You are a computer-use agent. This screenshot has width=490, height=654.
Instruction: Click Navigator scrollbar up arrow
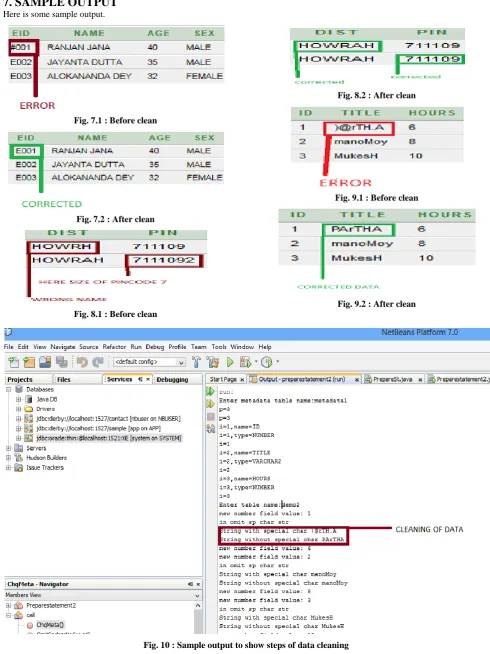click(x=198, y=605)
